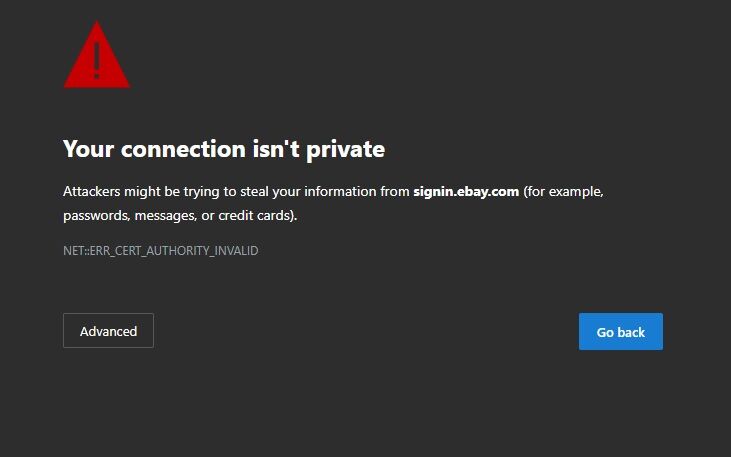The width and height of the screenshot is (731, 457).
Task: Click the NET::ERR_CERT_AUTHORITY_INVALID error code
Action: coord(160,251)
